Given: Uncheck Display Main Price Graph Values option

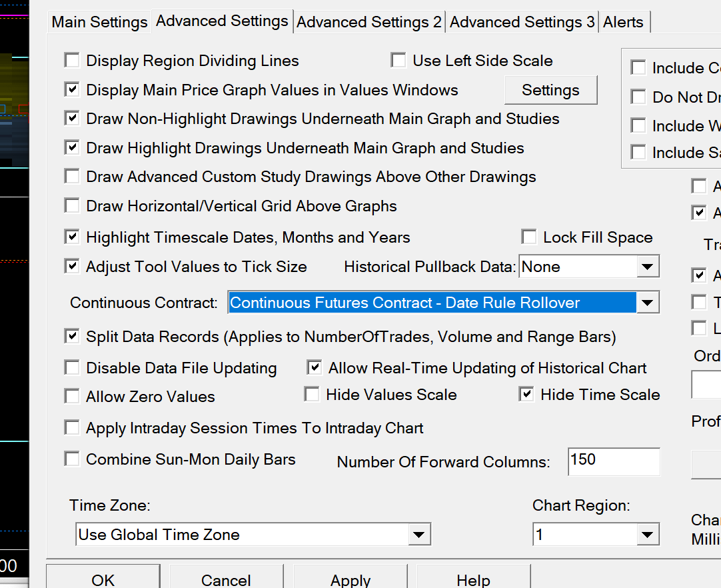Looking at the screenshot, I should pyautogui.click(x=72, y=89).
